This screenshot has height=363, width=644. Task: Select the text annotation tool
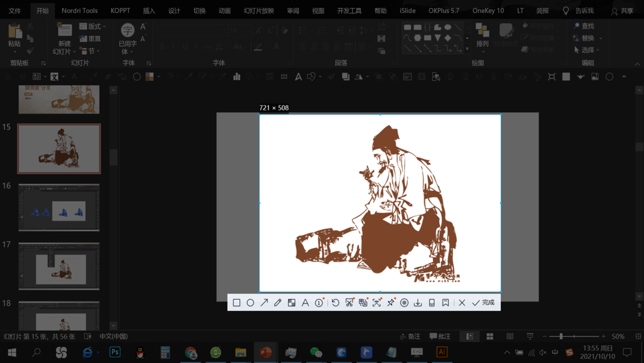coord(305,303)
